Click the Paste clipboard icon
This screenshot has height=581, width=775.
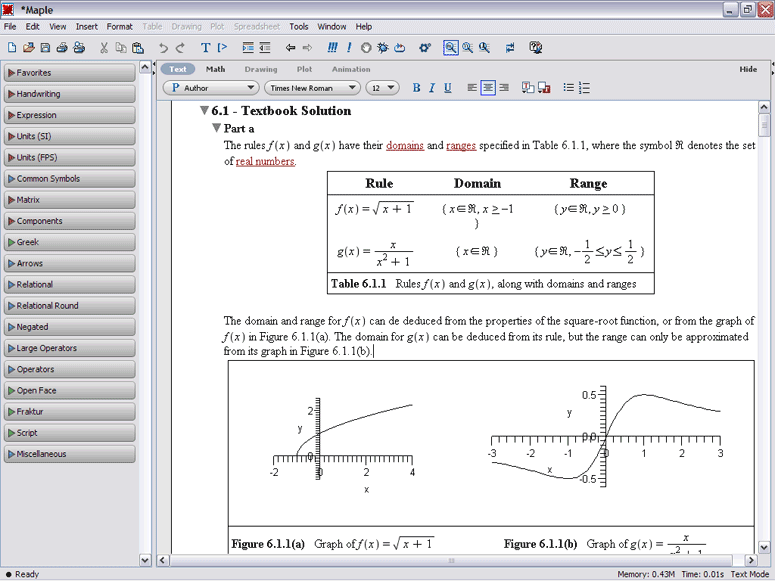click(137, 47)
